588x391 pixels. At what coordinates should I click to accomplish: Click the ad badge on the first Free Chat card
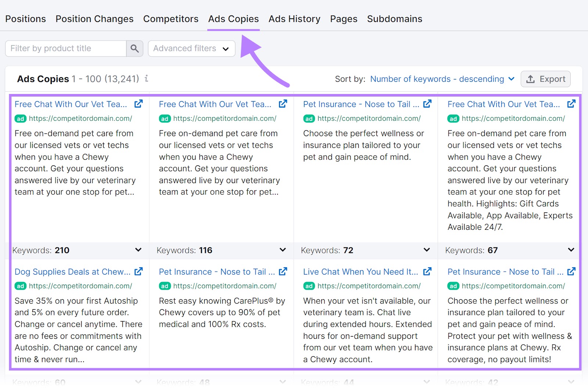coord(21,118)
